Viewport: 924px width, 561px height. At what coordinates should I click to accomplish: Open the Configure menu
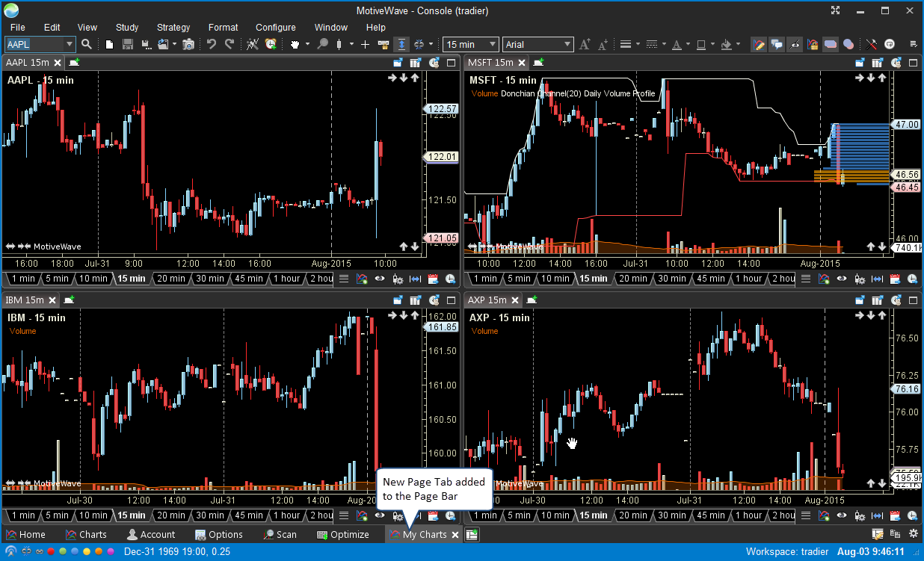coord(275,27)
